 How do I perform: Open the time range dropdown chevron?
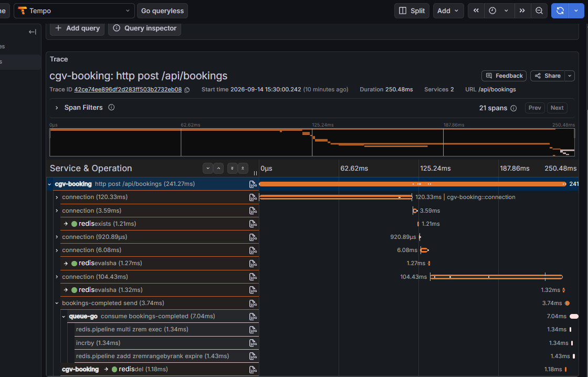click(506, 11)
